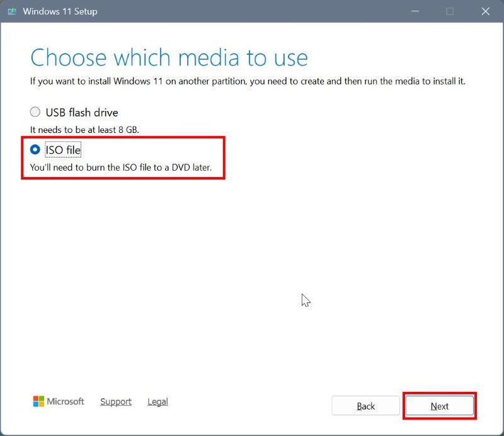The width and height of the screenshot is (504, 436).
Task: Click the "Choose which media to use" heading
Action: pos(169,57)
